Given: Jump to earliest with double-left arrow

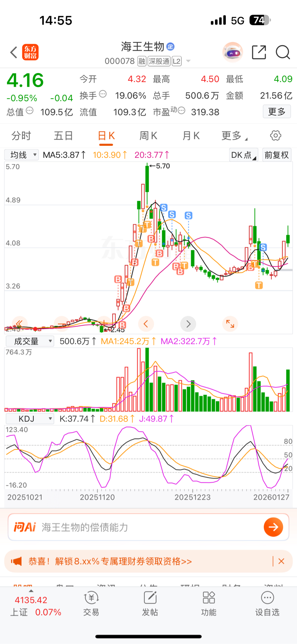Looking at the screenshot, I should [19, 324].
